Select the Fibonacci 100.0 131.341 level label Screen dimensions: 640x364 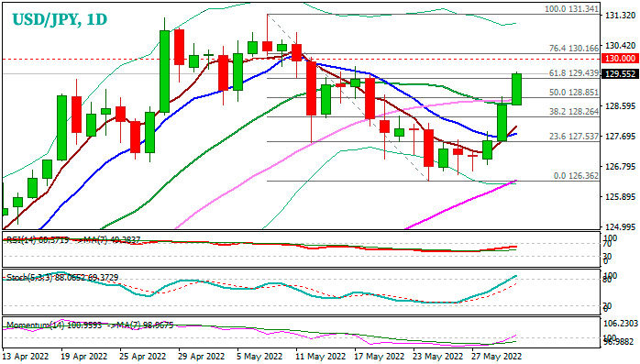(x=572, y=9)
